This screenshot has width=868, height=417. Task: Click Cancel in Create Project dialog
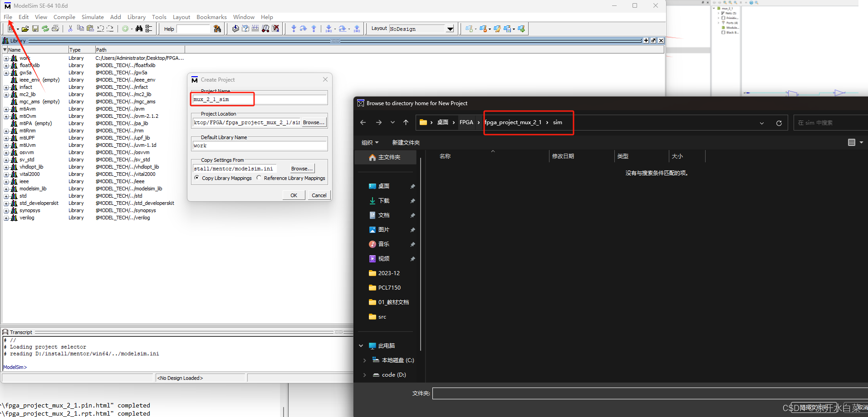(319, 195)
